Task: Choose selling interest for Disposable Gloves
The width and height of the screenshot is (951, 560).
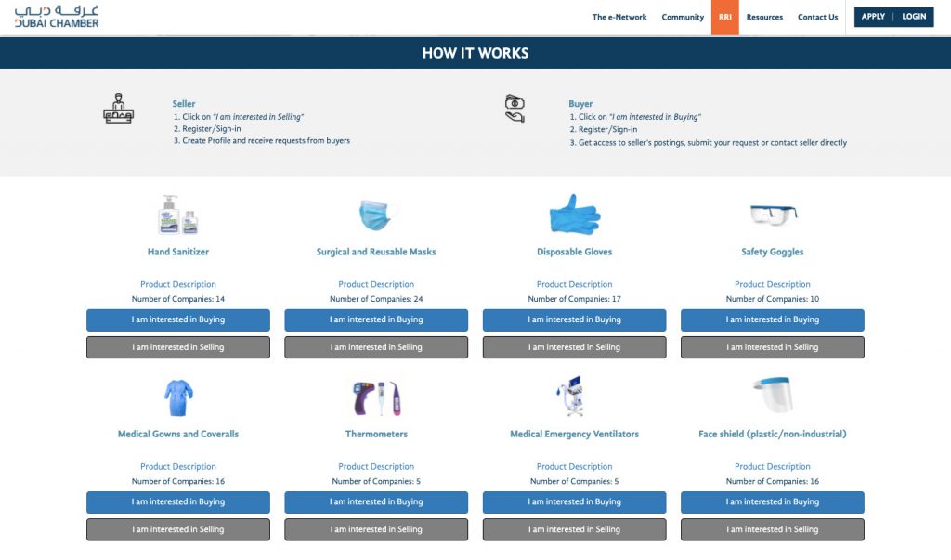Action: click(x=574, y=347)
